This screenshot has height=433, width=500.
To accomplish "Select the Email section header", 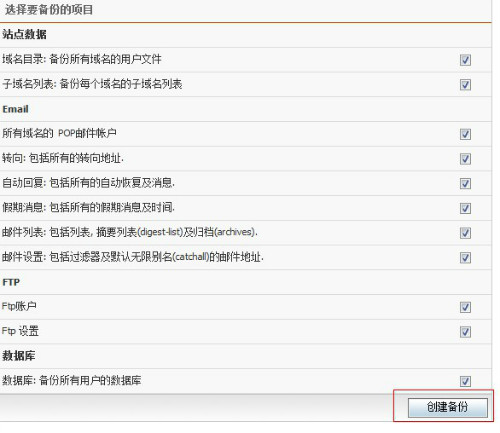I will click(x=15, y=109).
